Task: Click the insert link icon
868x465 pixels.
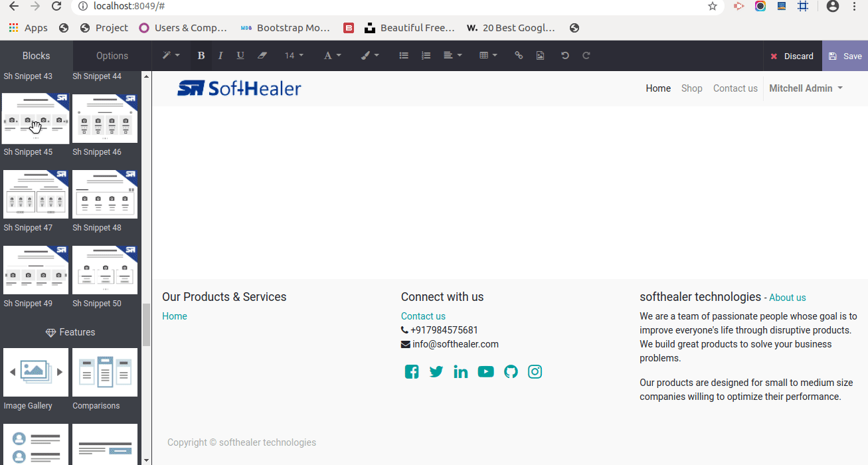Action: 519,56
